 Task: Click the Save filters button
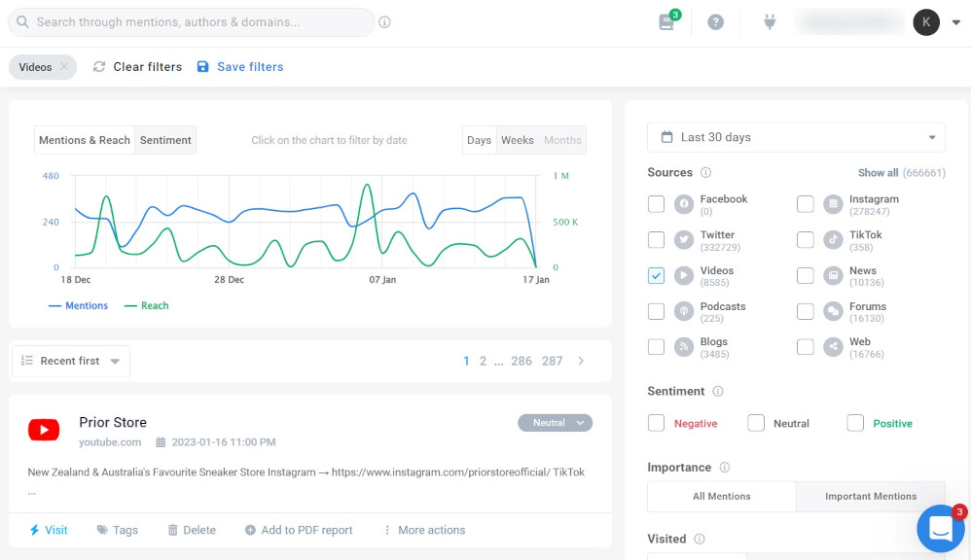tap(240, 66)
